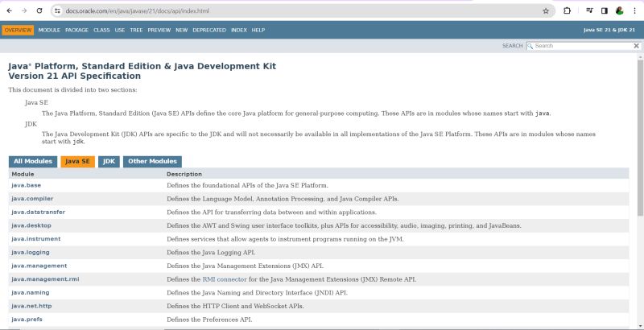Open INDEX in the navigation bar

tap(239, 30)
